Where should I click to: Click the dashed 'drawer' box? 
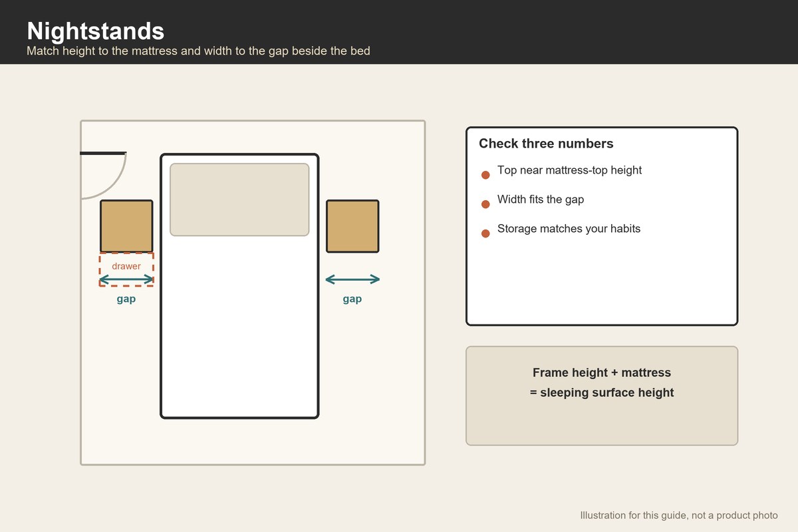point(126,269)
